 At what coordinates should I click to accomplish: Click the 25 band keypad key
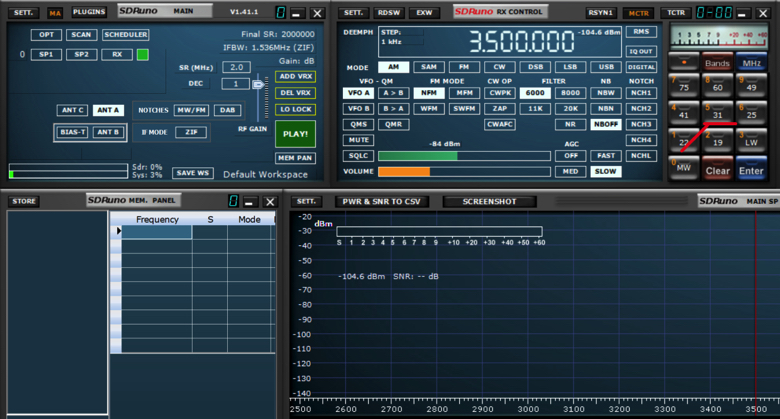click(x=751, y=113)
